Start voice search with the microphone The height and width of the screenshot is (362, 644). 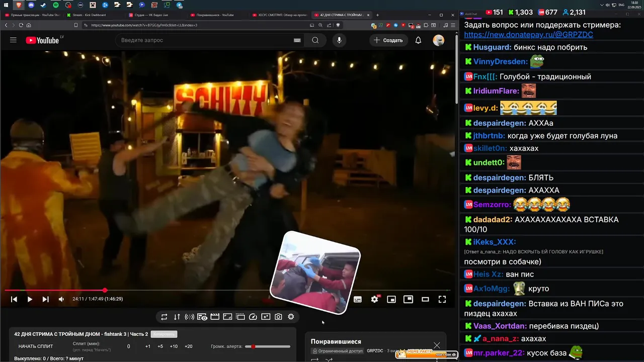point(339,40)
